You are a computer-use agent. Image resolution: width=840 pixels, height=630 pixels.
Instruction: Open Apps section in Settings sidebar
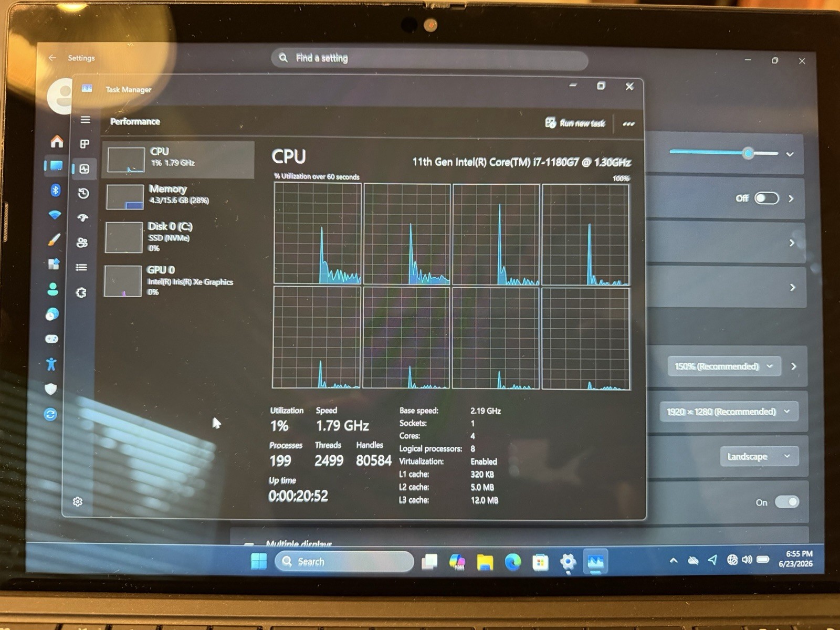pyautogui.click(x=54, y=264)
